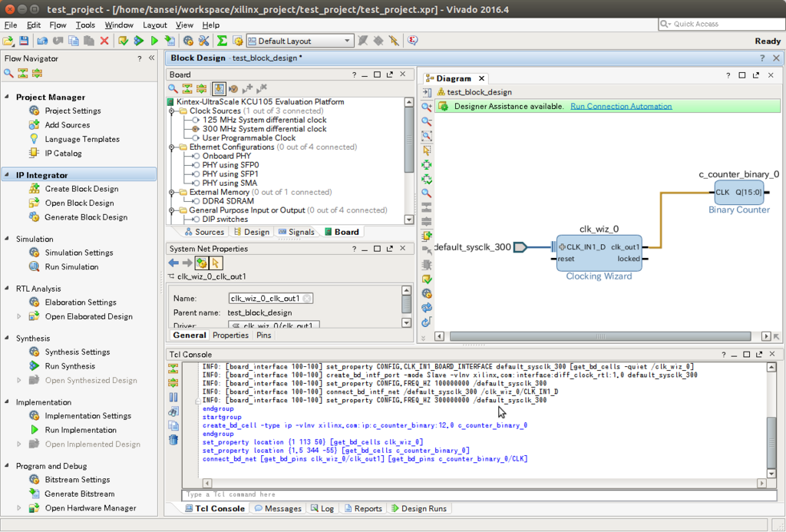
Task: Click Open Hardware Manager
Action: 91,508
